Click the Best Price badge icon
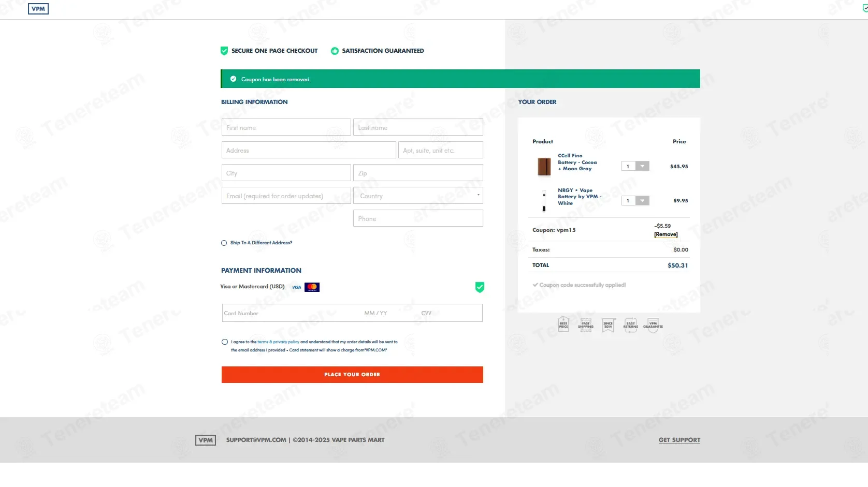 tap(563, 324)
